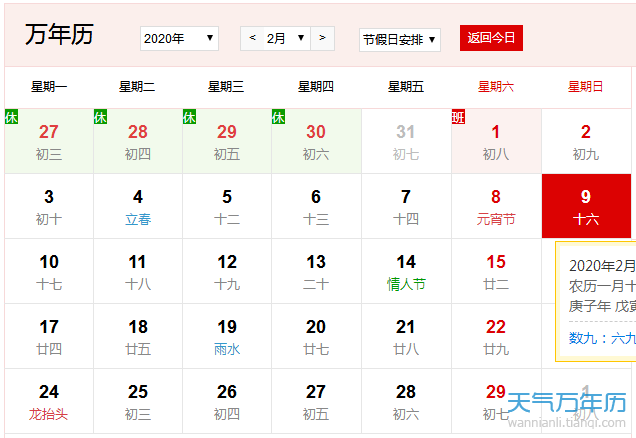The image size is (636, 438).
Task: Go to previous month arrow
Action: click(x=252, y=38)
